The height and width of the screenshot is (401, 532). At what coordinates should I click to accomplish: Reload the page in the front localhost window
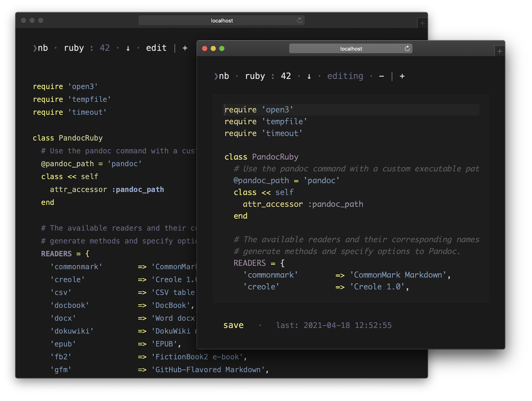pyautogui.click(x=407, y=49)
